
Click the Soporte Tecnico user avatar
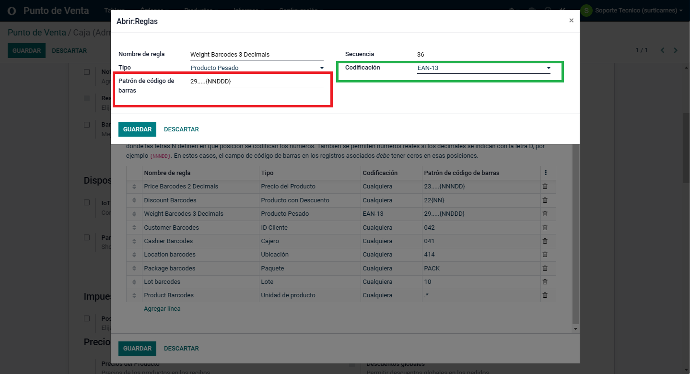pos(586,11)
